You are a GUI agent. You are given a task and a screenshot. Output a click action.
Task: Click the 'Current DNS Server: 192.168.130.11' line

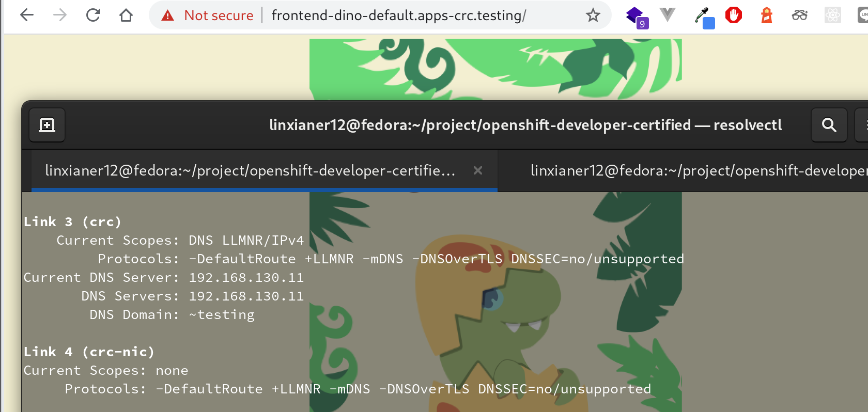pyautogui.click(x=163, y=278)
